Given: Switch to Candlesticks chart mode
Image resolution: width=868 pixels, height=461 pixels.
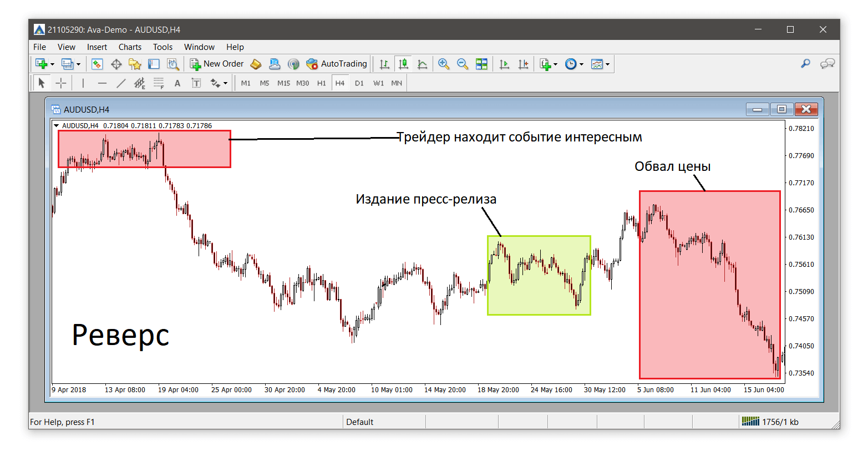Looking at the screenshot, I should 403,64.
